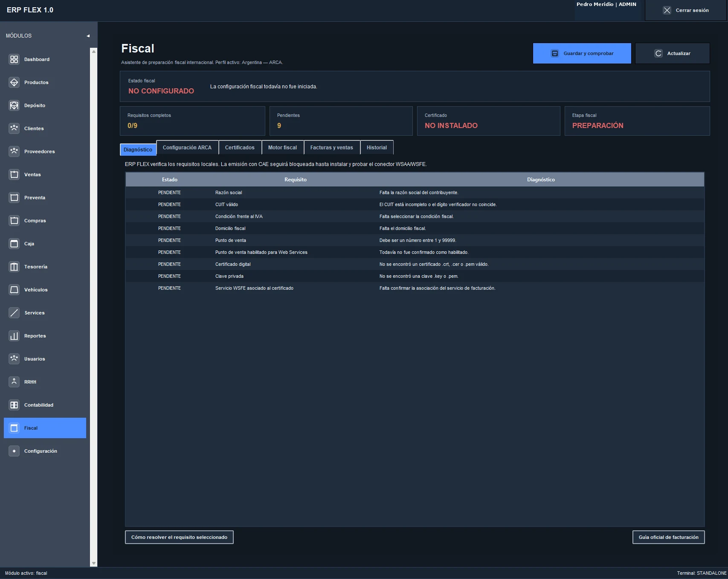Select the Certificado digital row
This screenshot has height=579, width=728.
point(415,264)
